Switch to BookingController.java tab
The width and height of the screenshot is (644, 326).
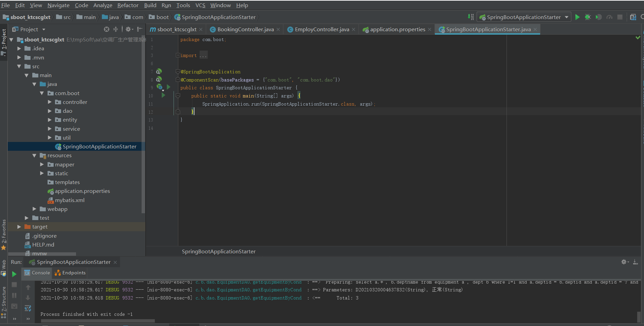(x=245, y=29)
